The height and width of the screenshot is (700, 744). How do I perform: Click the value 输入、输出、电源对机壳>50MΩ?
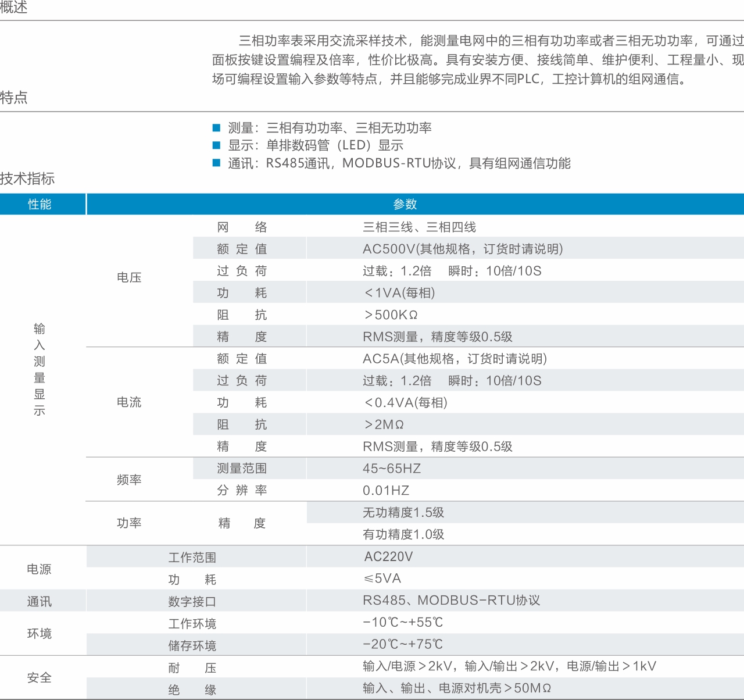pos(457,688)
